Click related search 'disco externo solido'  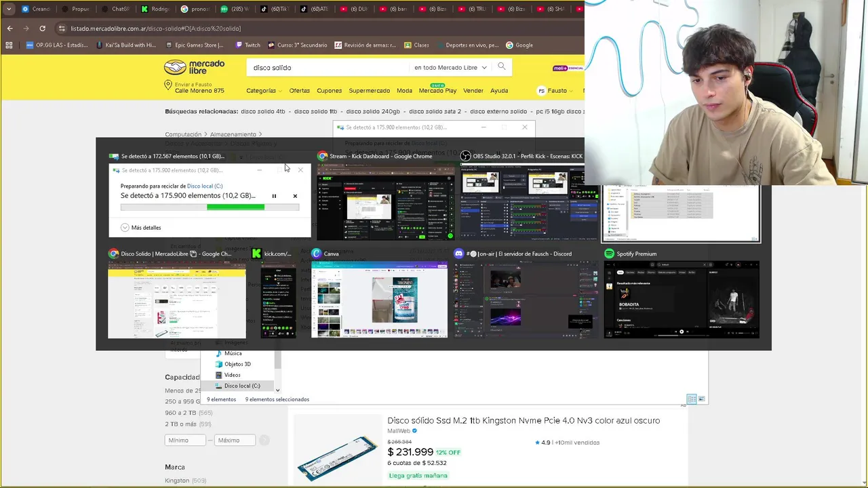[498, 111]
